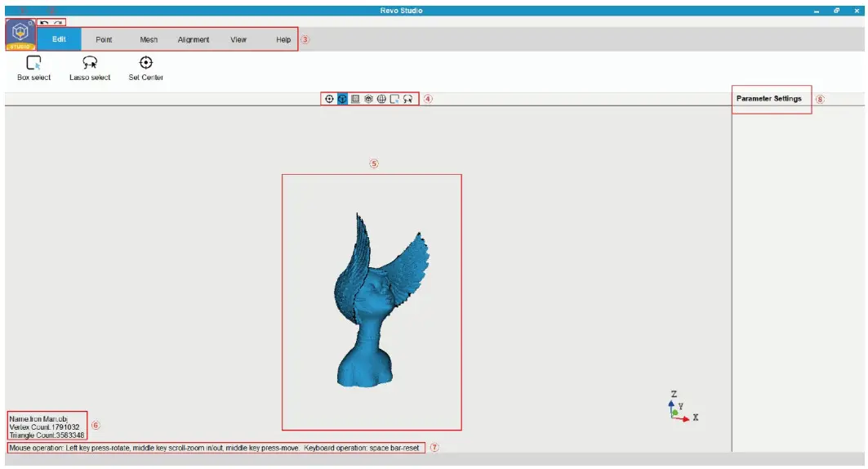Click the box select icon in viewport toolbar
This screenshot has height=469, width=868.
(394, 99)
